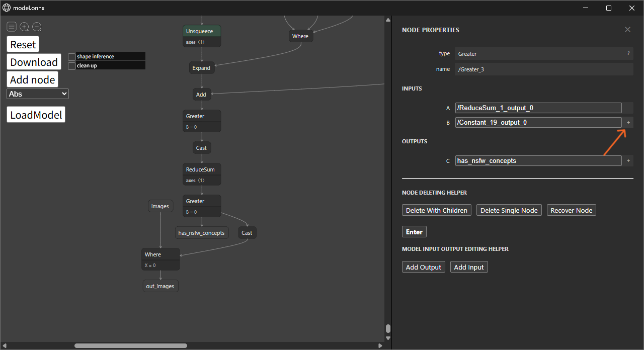Image resolution: width=644 pixels, height=350 pixels.
Task: Click the horizontal scrollbar thumb
Action: [131, 345]
